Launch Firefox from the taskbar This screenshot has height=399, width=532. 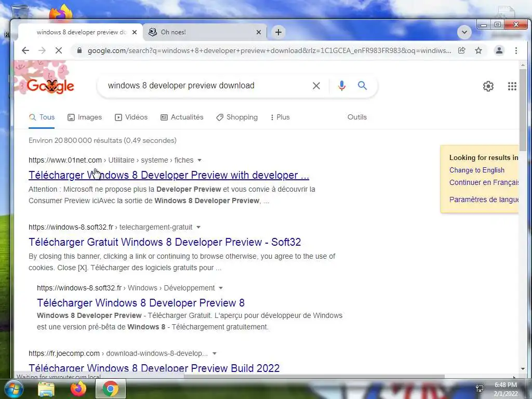(78, 389)
